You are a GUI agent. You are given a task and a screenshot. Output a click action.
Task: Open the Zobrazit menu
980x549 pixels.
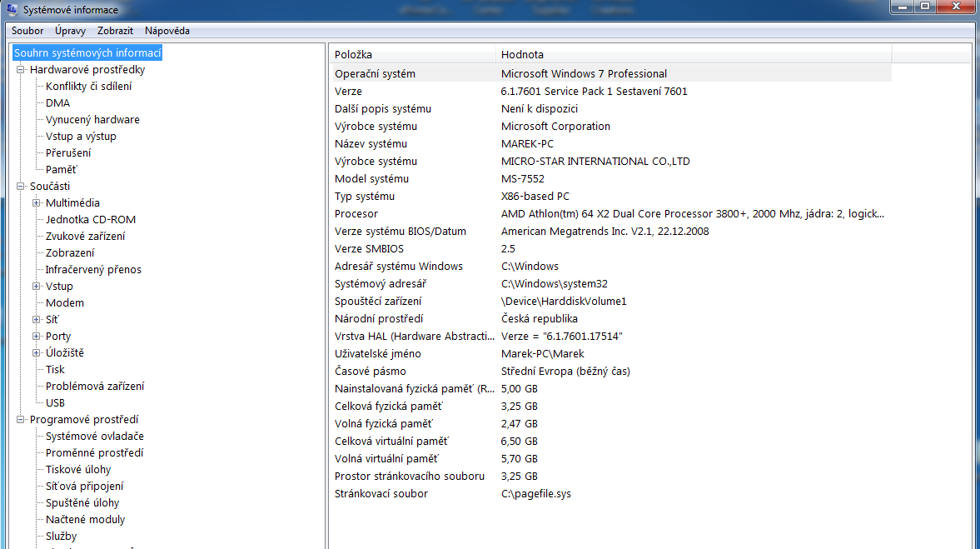tap(115, 31)
